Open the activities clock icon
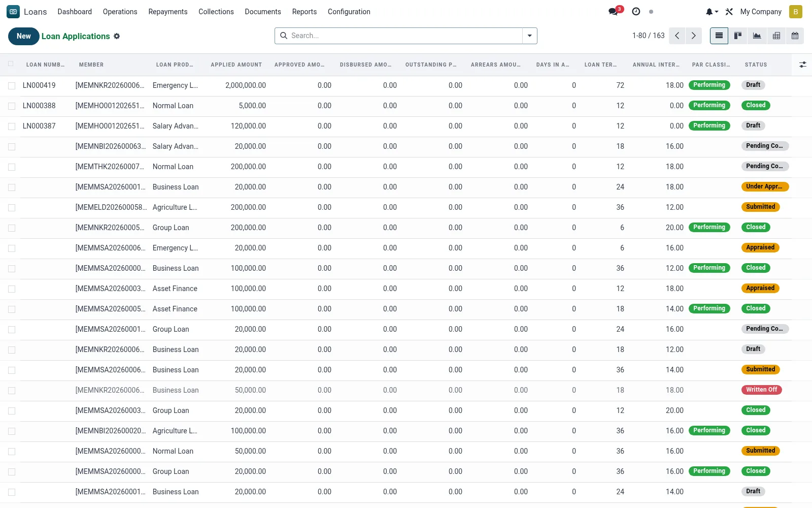 636,12
